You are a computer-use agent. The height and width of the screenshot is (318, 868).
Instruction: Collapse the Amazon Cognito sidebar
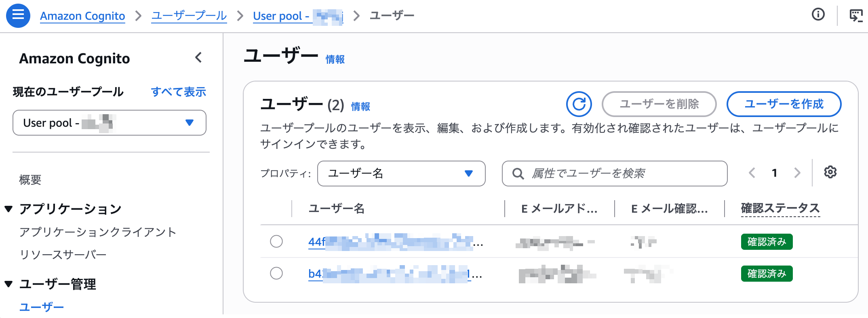(x=198, y=58)
